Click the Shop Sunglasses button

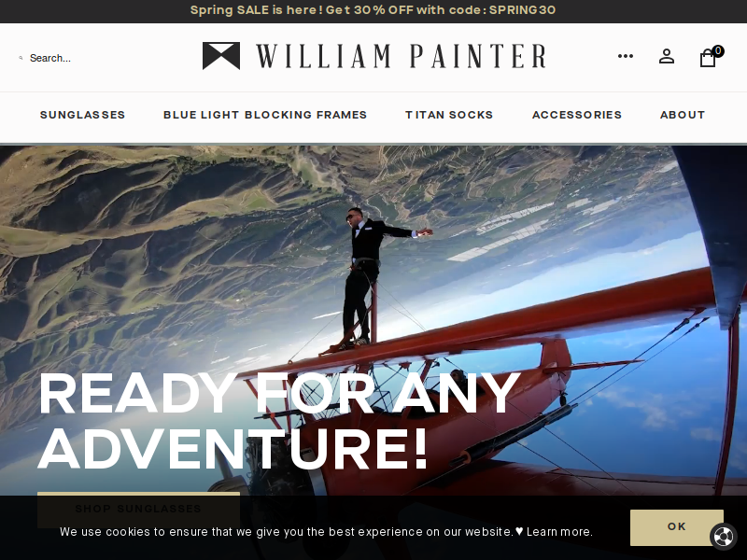pos(138,509)
